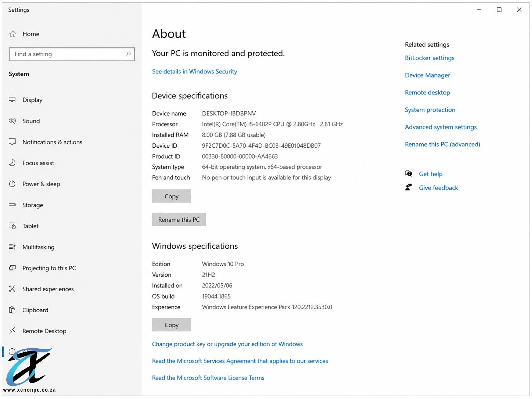Click Change product key or upgrade edition link
Viewport: 532px width, 399px height.
227,344
